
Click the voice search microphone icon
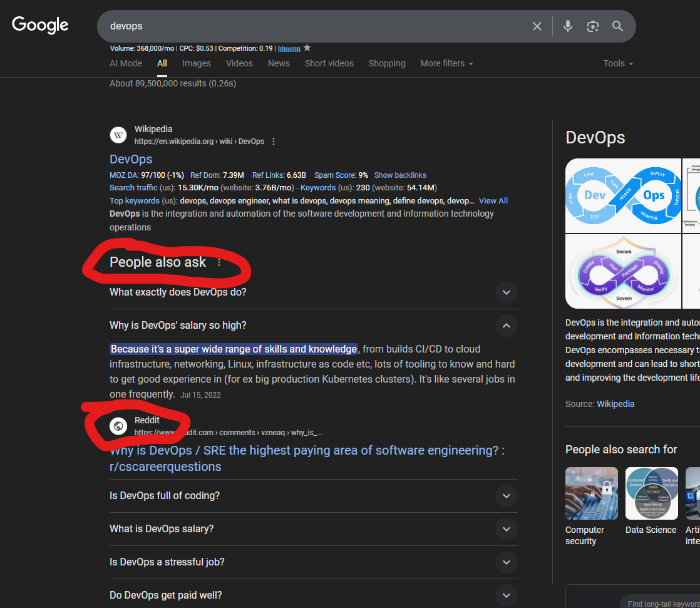(567, 26)
